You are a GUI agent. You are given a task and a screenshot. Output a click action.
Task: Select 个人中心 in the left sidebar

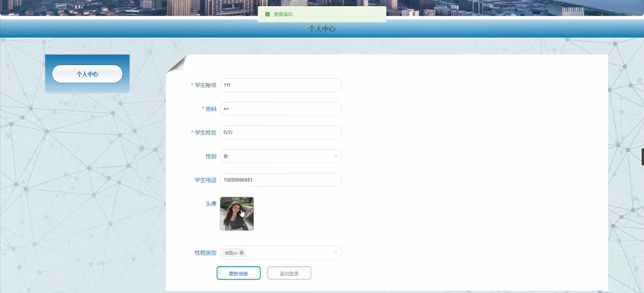pyautogui.click(x=87, y=74)
